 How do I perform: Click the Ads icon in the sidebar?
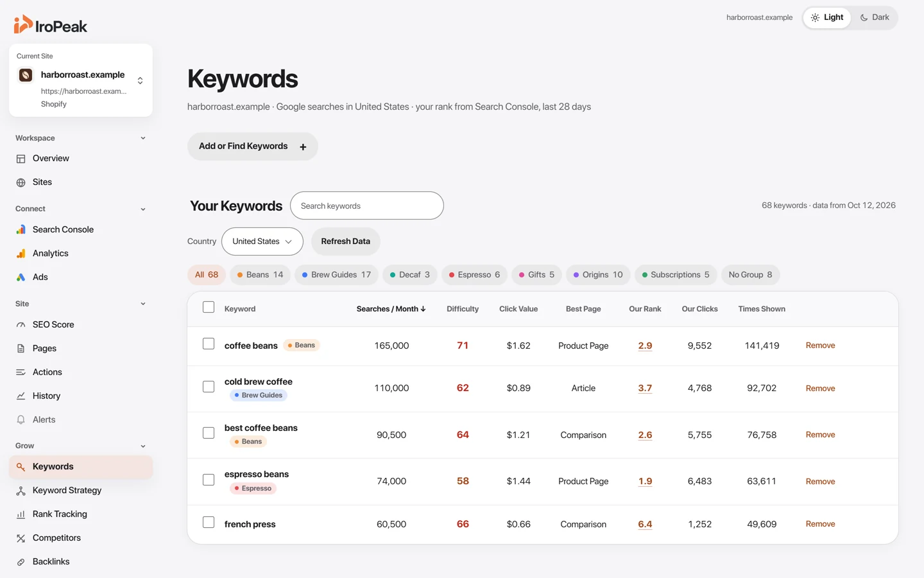21,277
